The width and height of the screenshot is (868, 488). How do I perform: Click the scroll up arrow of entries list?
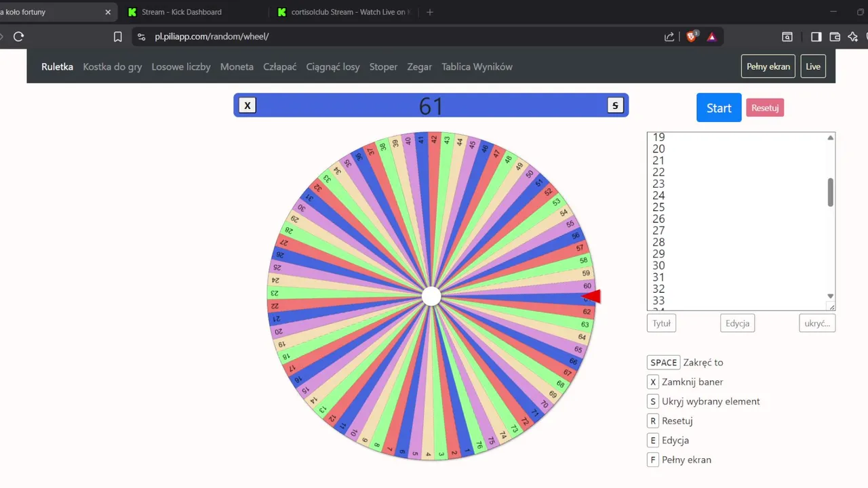[831, 138]
